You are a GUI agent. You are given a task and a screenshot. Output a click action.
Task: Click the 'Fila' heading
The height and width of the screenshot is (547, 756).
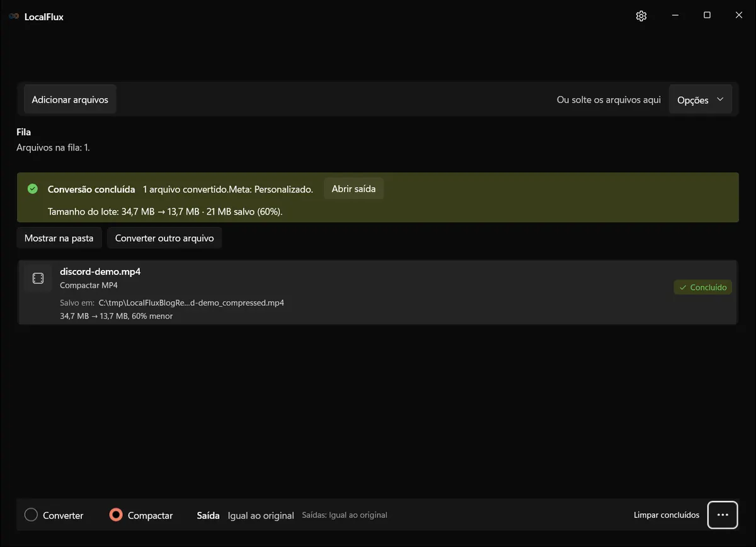click(x=23, y=132)
